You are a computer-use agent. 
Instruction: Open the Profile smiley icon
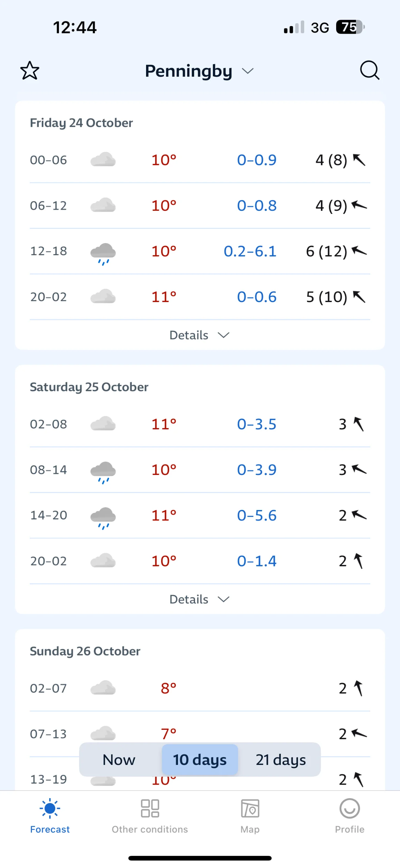pyautogui.click(x=349, y=808)
